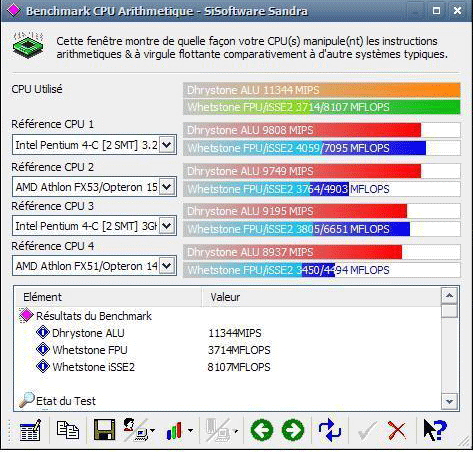Expand Référence CPU 3 dropdown

click(166, 226)
